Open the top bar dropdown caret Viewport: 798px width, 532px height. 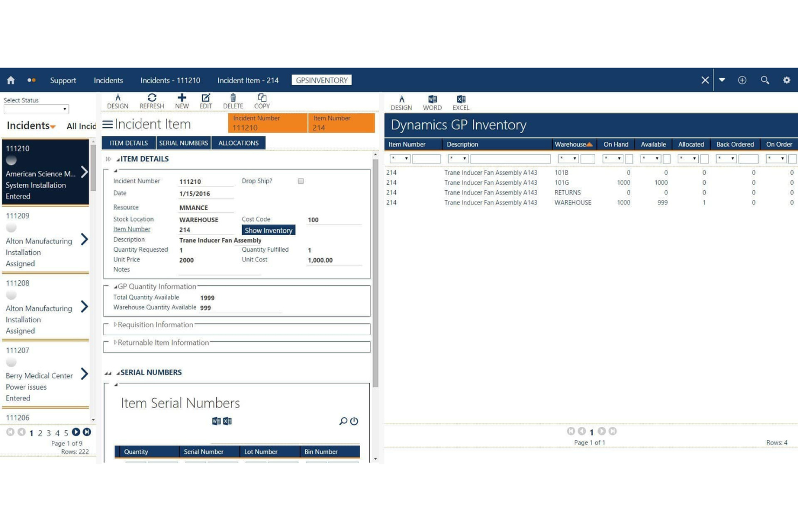coord(722,80)
